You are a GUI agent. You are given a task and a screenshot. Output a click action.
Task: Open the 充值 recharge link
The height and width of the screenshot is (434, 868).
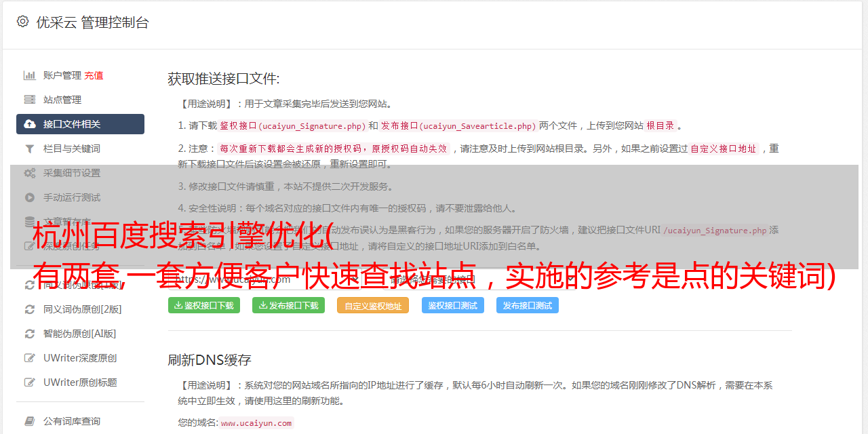pyautogui.click(x=94, y=75)
